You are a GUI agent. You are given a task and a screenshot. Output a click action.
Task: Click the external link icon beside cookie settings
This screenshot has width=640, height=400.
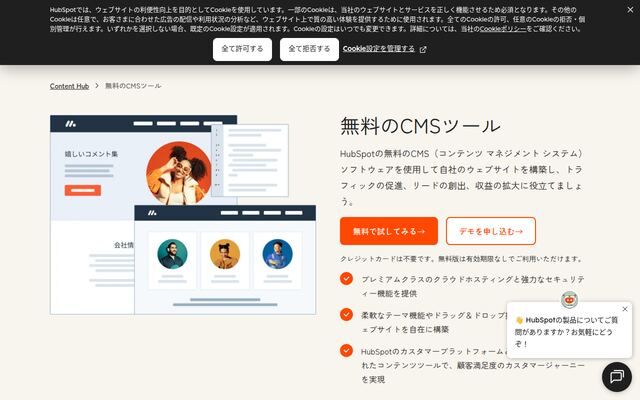pos(423,49)
